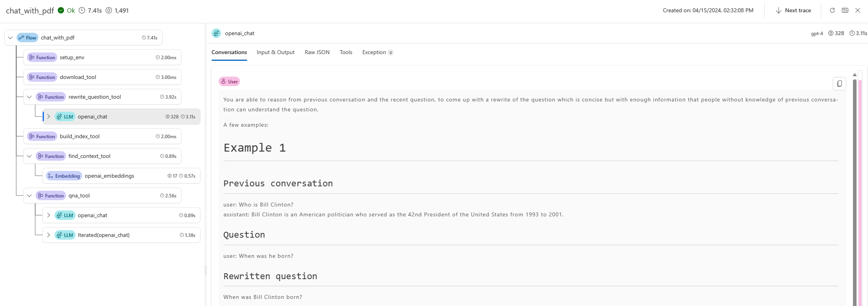Collapse the qna_tool function node
Viewport: 868px width, 306px height.
click(29, 196)
